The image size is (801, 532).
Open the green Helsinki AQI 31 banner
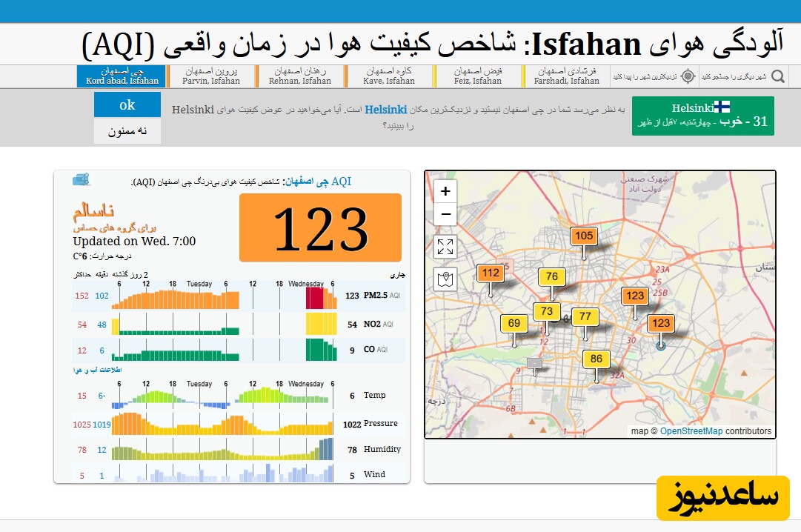[x=703, y=116]
